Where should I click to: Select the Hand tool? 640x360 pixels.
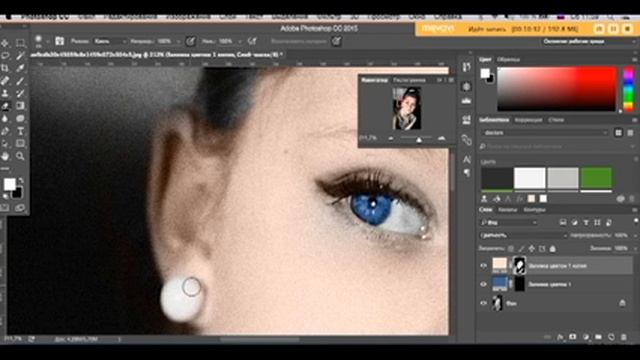(x=5, y=156)
